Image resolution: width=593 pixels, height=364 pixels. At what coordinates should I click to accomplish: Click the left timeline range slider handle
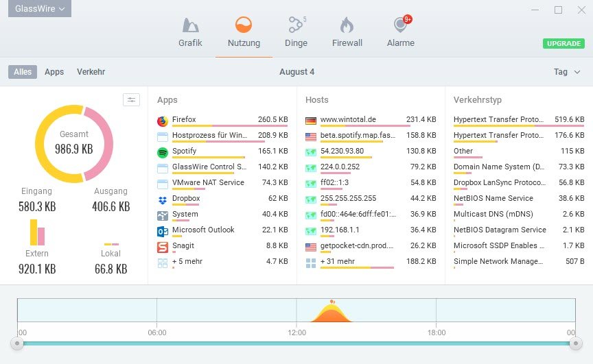coord(17,343)
